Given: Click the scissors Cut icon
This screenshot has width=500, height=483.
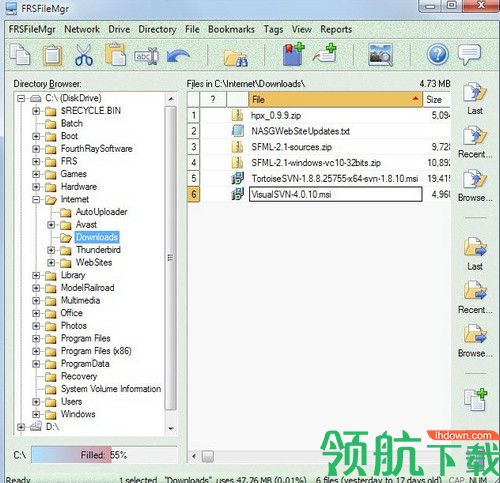Looking at the screenshot, I should 84,55.
